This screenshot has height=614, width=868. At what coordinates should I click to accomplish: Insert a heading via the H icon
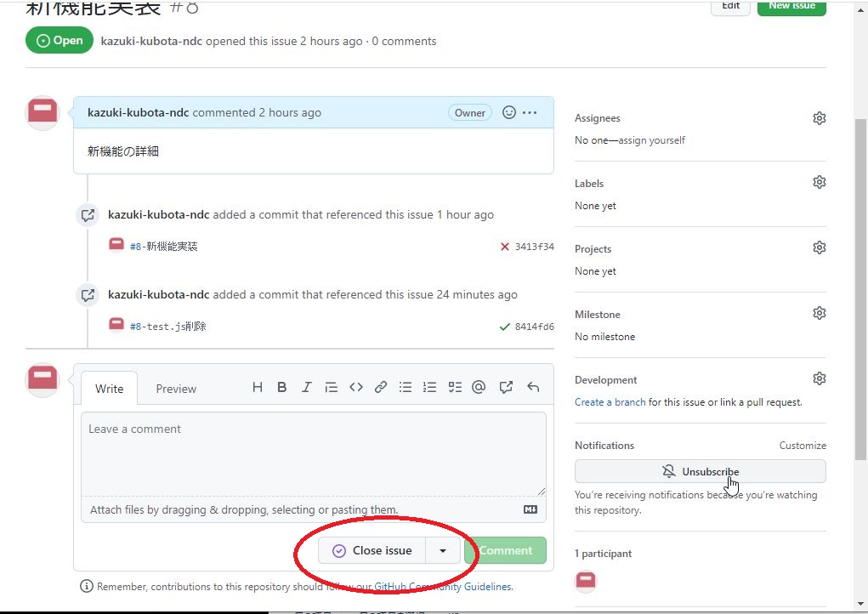pyautogui.click(x=258, y=387)
